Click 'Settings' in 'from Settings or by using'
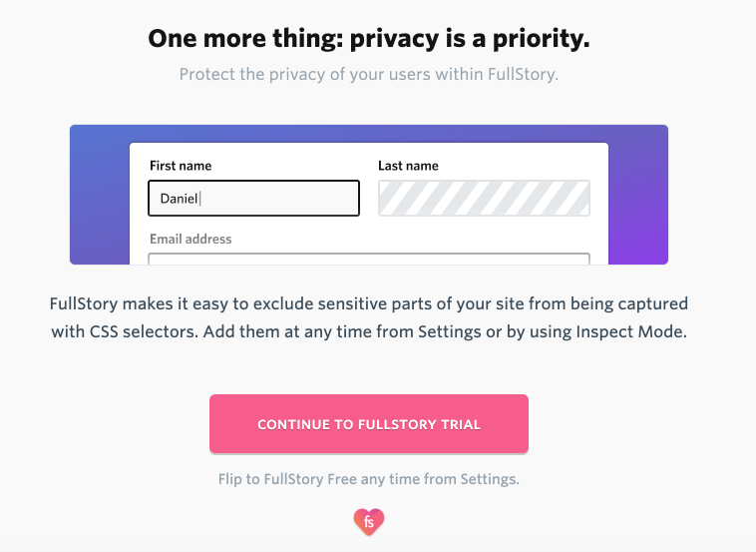Image resolution: width=756 pixels, height=552 pixels. tap(450, 332)
